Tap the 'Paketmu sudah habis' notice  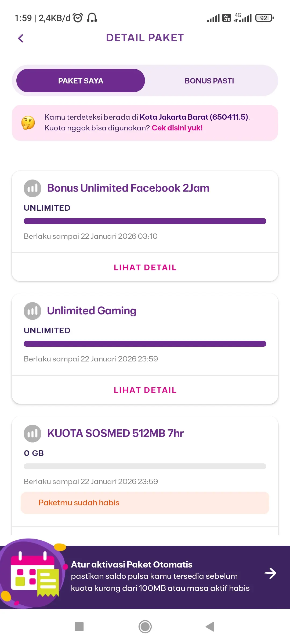[145, 503]
